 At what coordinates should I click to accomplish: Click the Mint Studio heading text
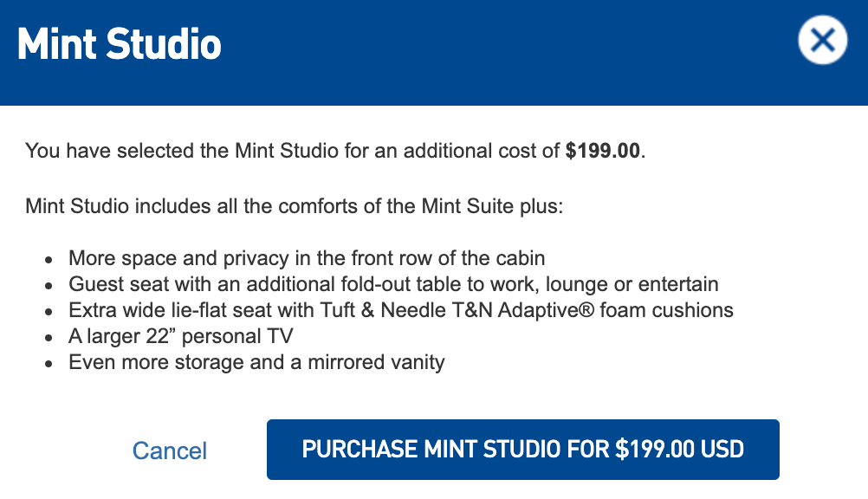pyautogui.click(x=120, y=43)
